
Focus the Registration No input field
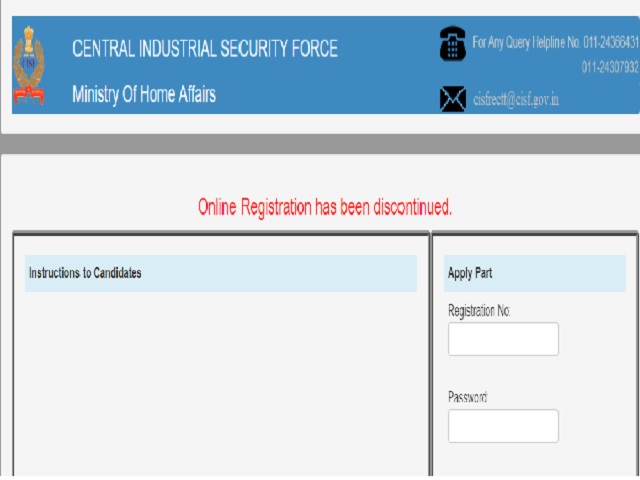pos(503,339)
